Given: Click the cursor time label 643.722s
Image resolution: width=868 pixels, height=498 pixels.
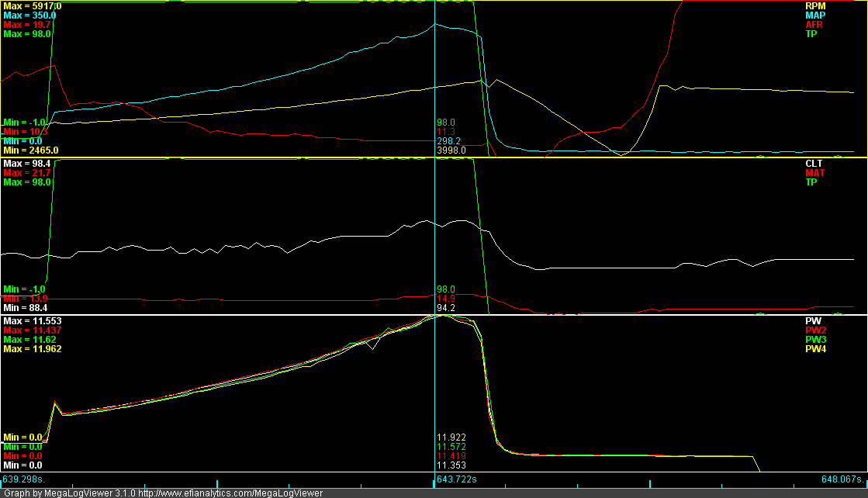Looking at the screenshot, I should 457,480.
